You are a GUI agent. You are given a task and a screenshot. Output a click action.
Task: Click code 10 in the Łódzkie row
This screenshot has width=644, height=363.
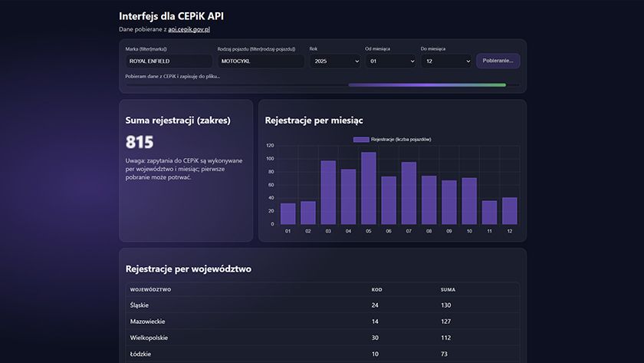[375, 354]
